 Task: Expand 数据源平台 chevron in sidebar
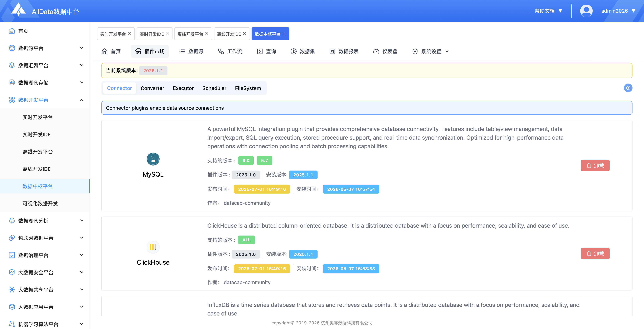point(82,48)
